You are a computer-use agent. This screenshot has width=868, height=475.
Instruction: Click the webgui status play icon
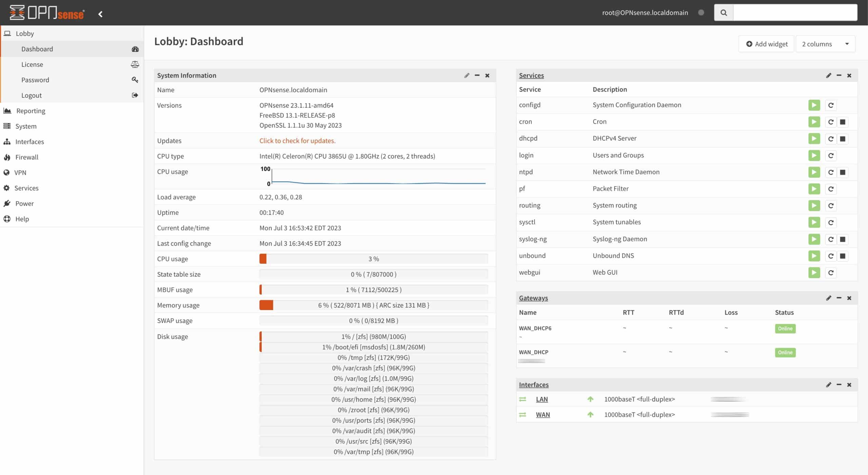[x=814, y=272]
